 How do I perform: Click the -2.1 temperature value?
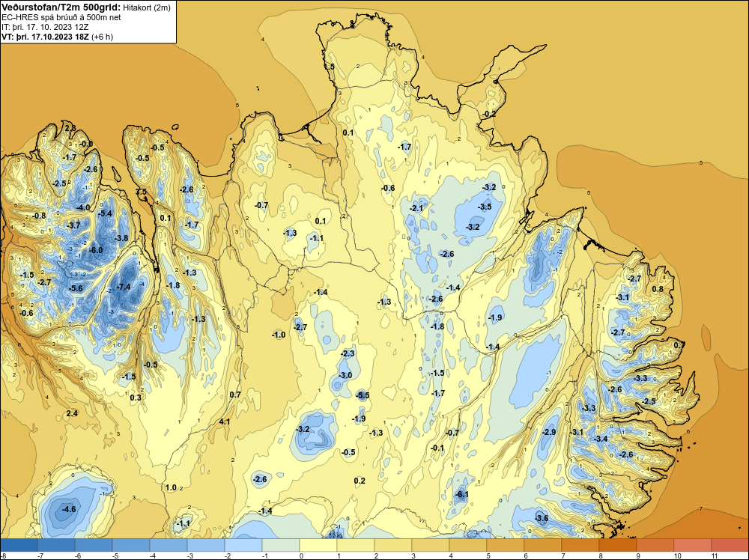[x=416, y=208]
